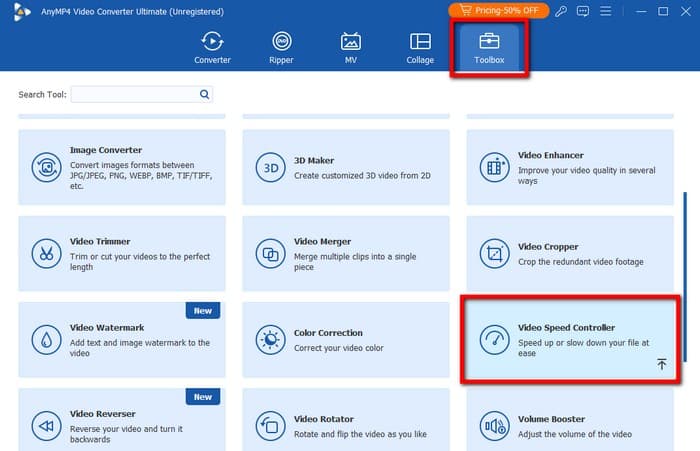Open the Converter tab
Screen dimensions: 700x451
tap(212, 48)
